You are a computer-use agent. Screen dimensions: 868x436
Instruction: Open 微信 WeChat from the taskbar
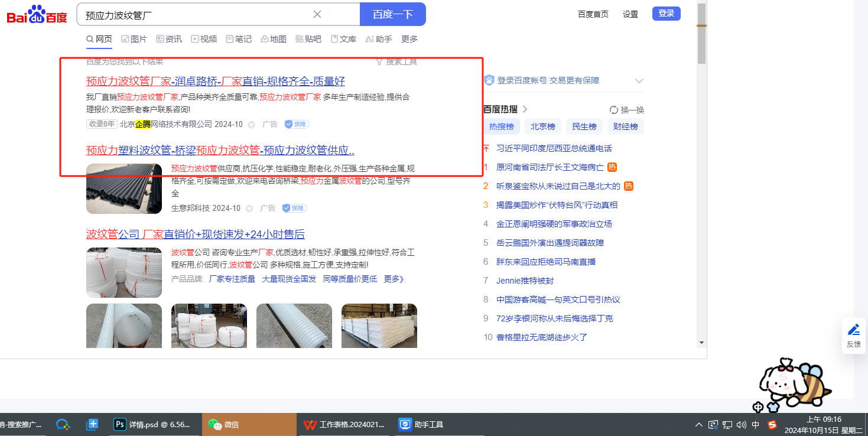click(x=249, y=424)
